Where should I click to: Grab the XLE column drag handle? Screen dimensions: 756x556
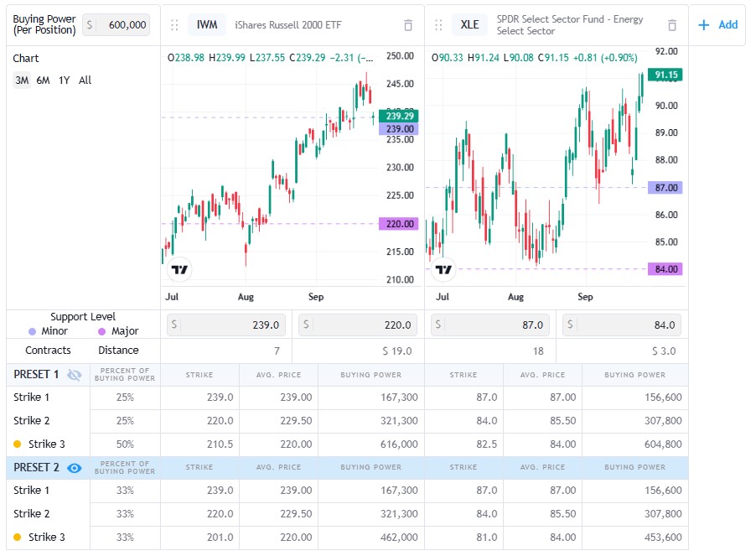click(439, 25)
